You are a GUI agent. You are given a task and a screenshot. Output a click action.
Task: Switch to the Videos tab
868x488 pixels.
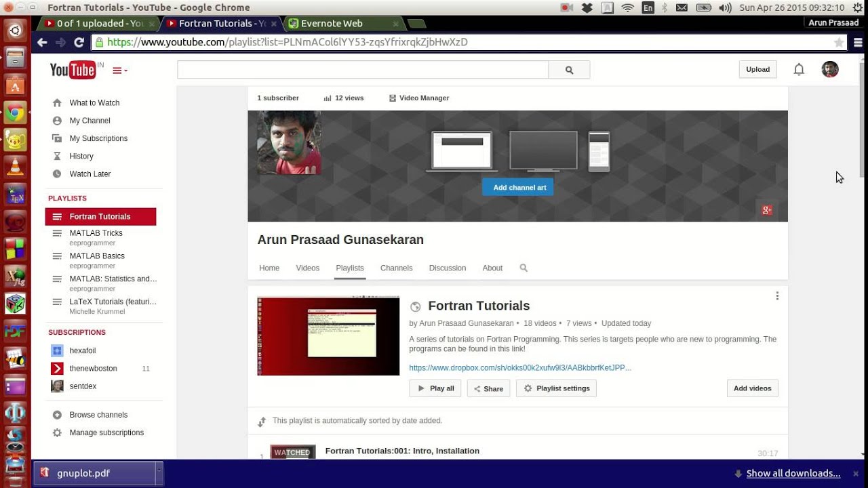point(307,268)
